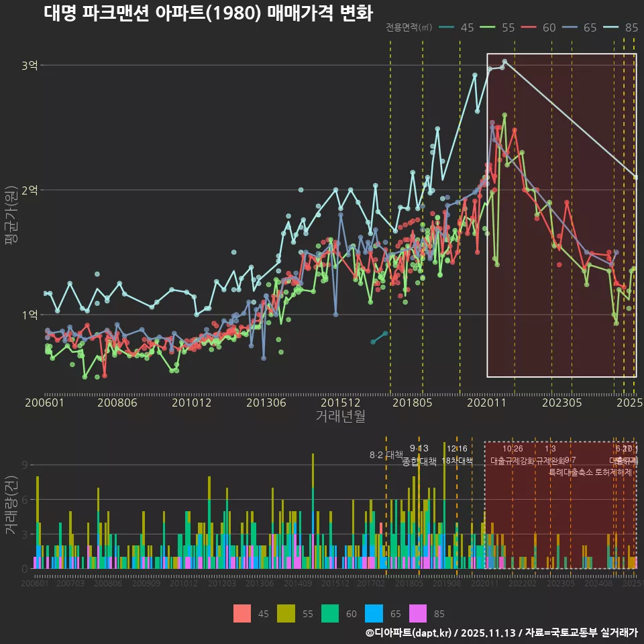Click the salmon 45 swatch in bottom legend
The image size is (644, 644).
click(x=242, y=613)
